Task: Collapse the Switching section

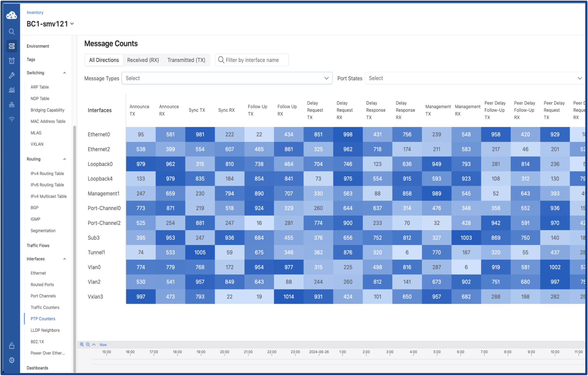Action: click(x=65, y=73)
